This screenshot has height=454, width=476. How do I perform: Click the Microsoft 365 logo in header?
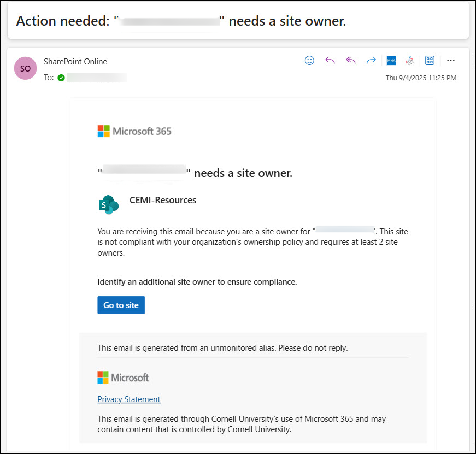134,131
